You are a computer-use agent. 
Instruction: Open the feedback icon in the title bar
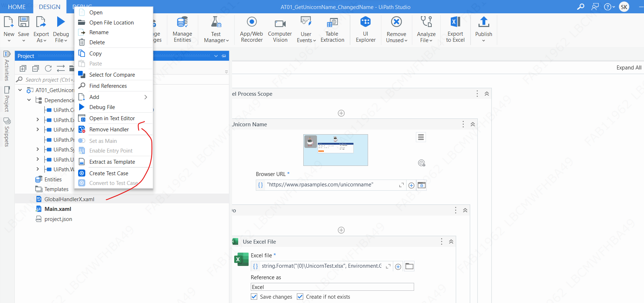pos(595,7)
